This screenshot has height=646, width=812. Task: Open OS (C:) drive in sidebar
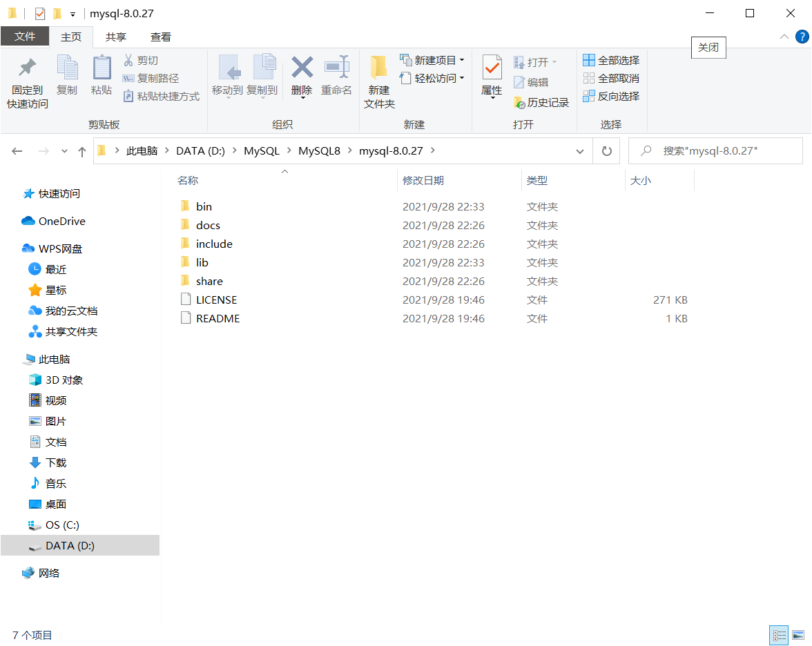(54, 525)
